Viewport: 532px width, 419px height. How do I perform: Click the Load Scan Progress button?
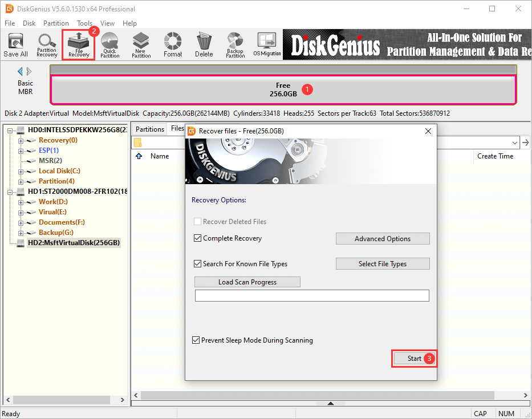[x=247, y=282]
